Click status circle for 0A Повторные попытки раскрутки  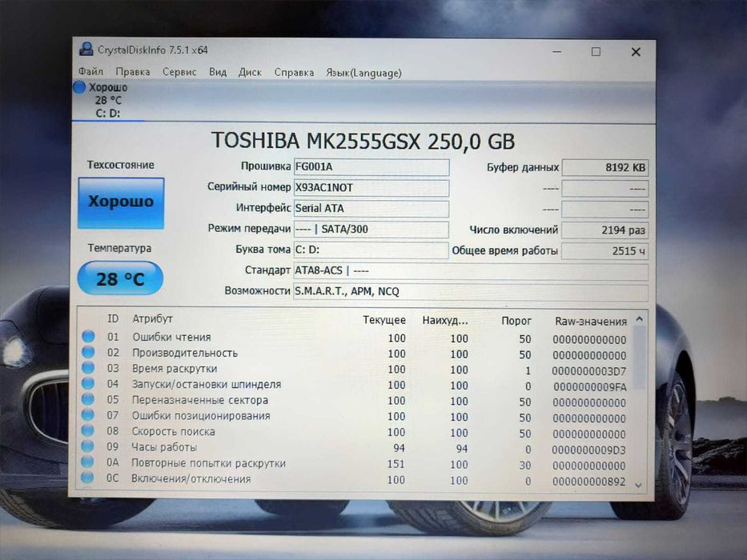click(87, 462)
